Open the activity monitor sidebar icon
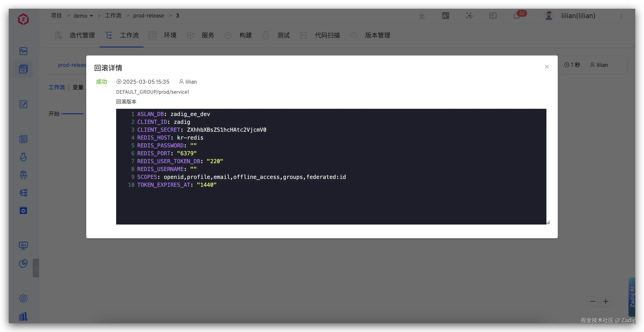 tap(23, 51)
